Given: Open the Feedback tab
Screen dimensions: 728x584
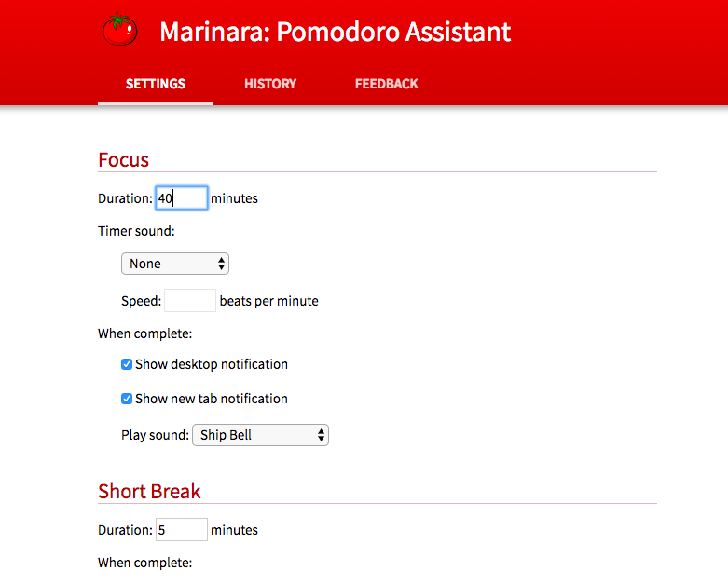Looking at the screenshot, I should pos(386,84).
